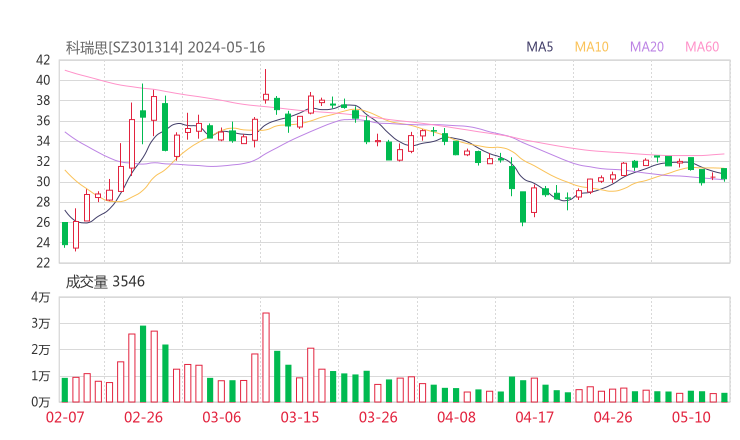Click the 4万 volume axis label
This screenshot has height=440, width=740.
[41, 297]
